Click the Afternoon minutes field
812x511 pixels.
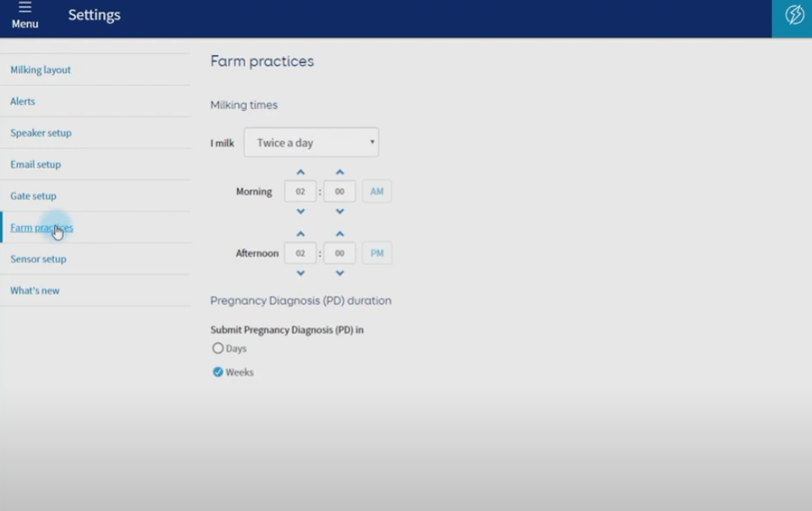pyautogui.click(x=340, y=253)
